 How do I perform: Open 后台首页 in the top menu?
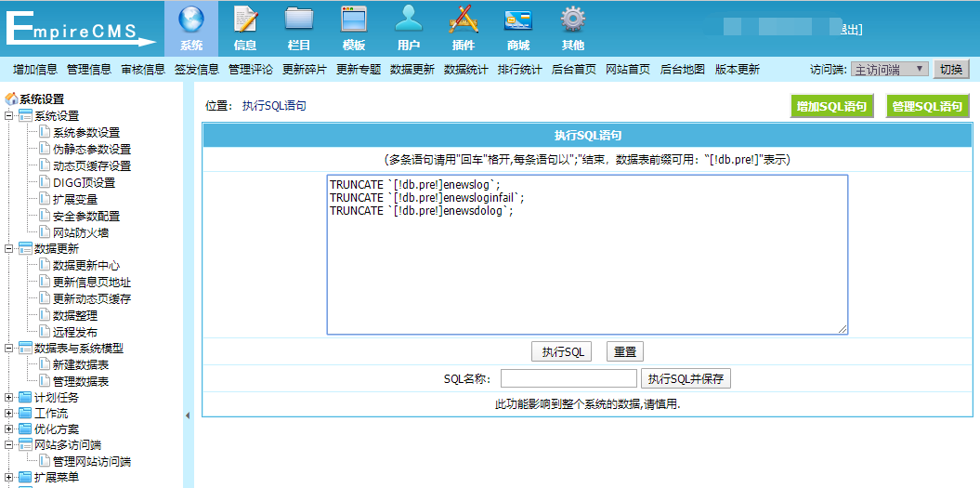click(574, 70)
